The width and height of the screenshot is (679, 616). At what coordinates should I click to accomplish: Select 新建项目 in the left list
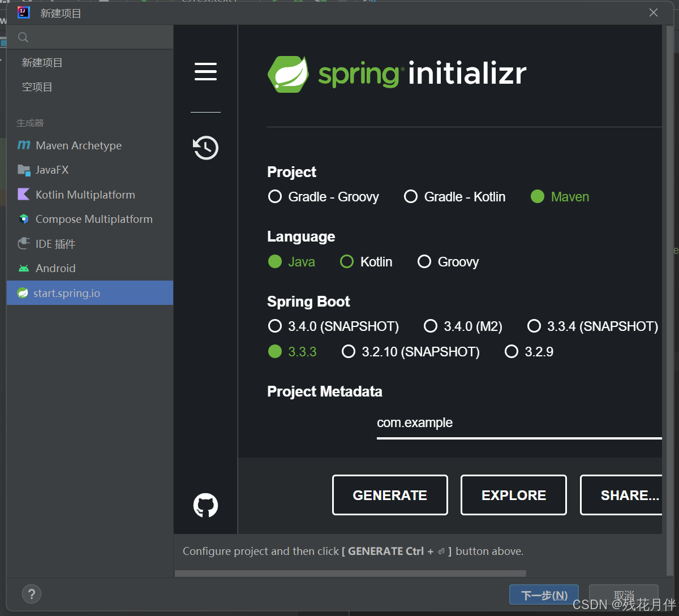pos(90,63)
